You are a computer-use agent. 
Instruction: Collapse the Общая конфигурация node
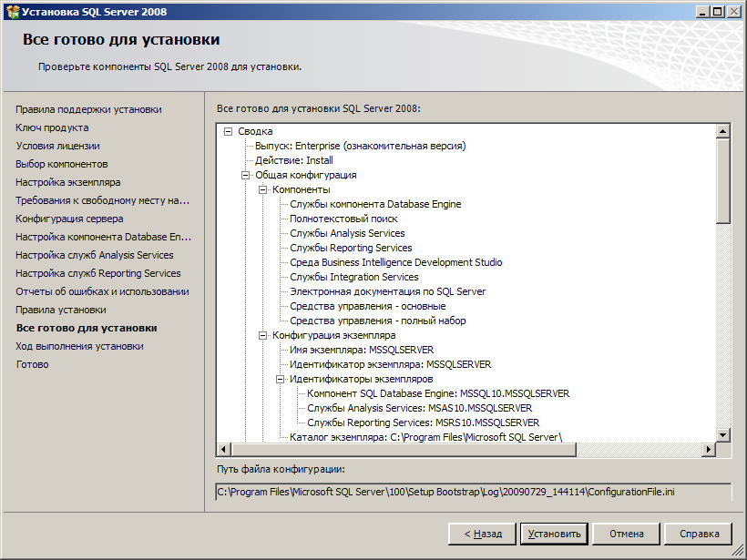click(x=245, y=175)
